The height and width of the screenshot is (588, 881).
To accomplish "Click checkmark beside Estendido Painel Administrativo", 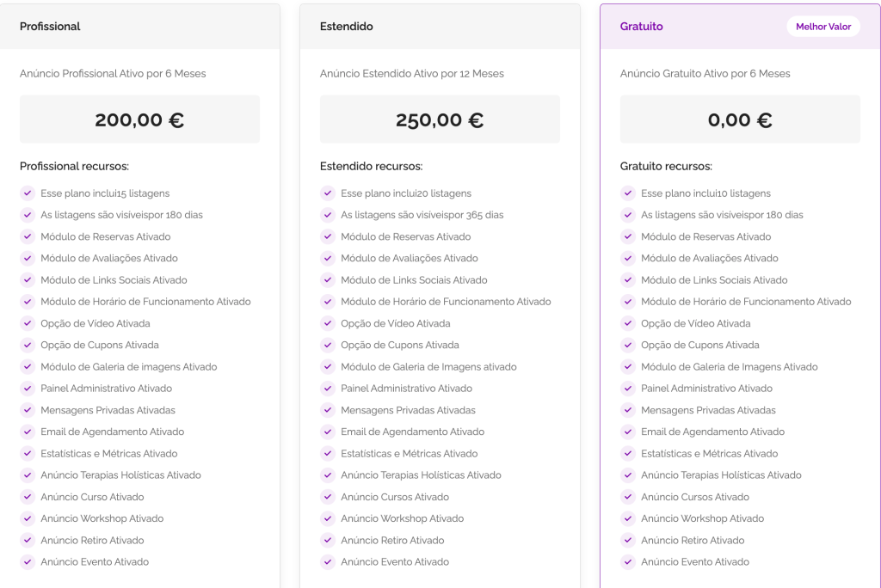I will point(327,389).
